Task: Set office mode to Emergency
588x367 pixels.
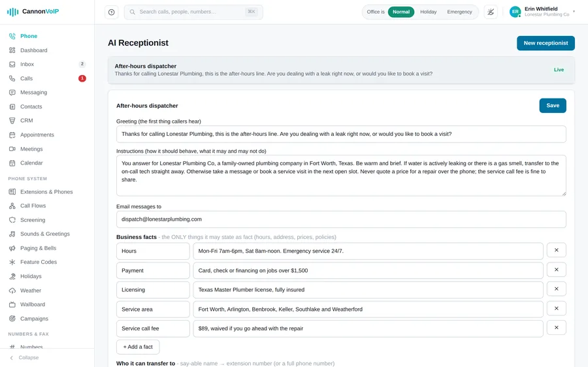Action: (x=459, y=12)
